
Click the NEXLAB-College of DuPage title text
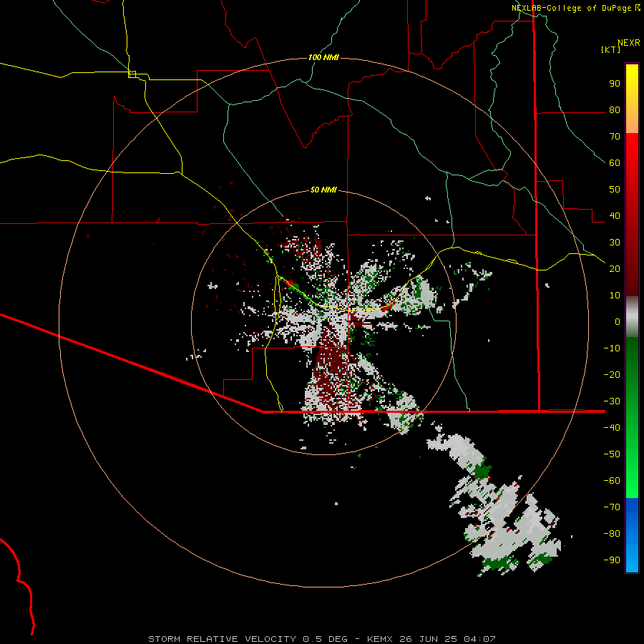(571, 8)
